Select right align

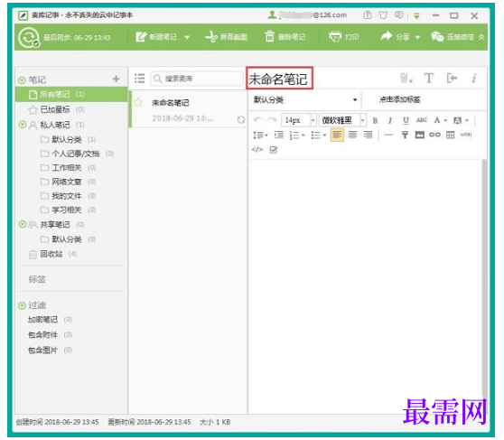coord(368,135)
